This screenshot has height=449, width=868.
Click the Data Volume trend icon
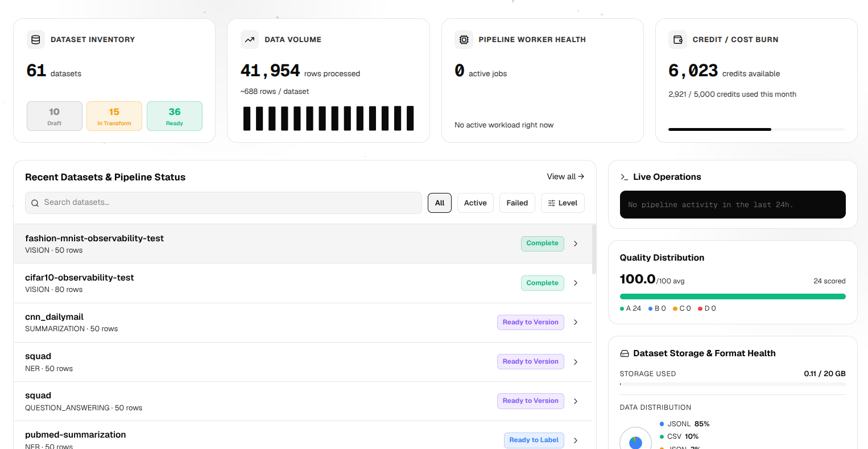250,40
